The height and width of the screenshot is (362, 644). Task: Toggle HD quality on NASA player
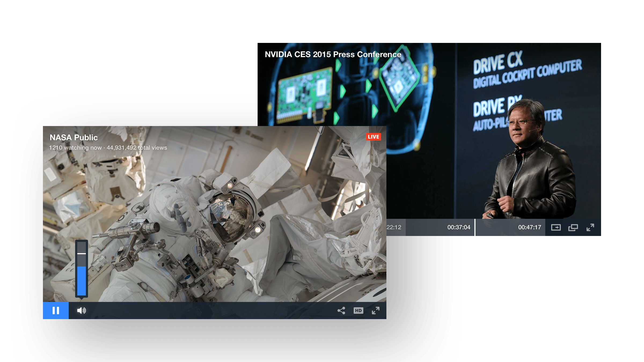pyautogui.click(x=358, y=311)
